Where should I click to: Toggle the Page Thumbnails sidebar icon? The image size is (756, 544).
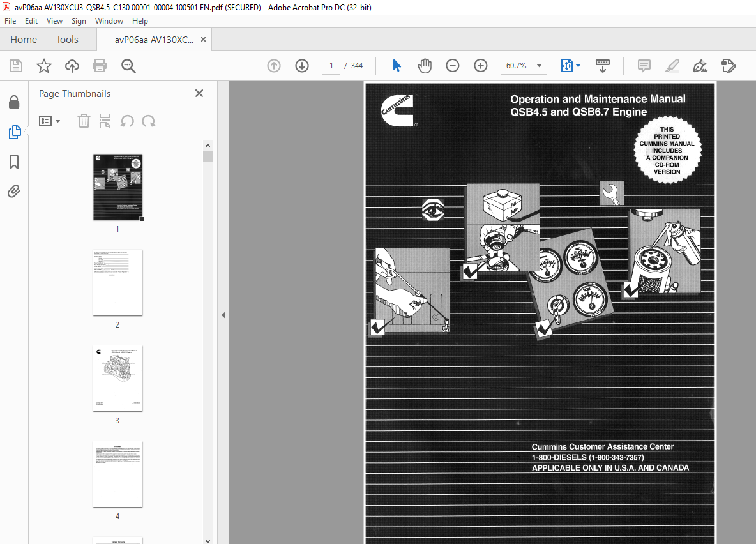[15, 132]
